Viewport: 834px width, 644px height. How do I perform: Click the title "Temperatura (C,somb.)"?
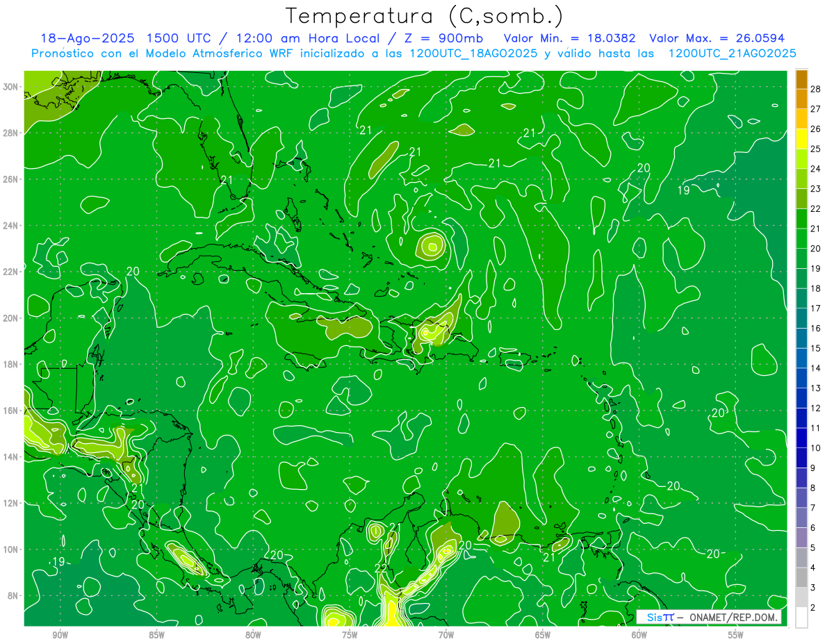(425, 16)
